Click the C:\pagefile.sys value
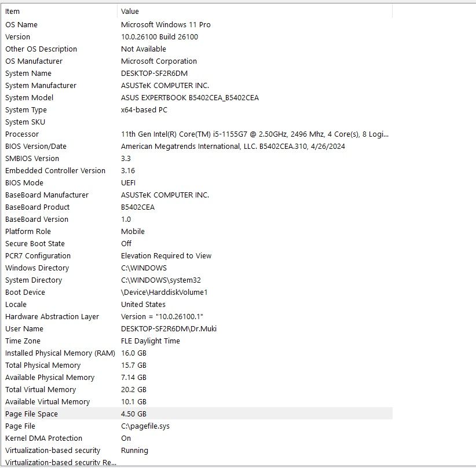The image size is (476, 468). 145,426
